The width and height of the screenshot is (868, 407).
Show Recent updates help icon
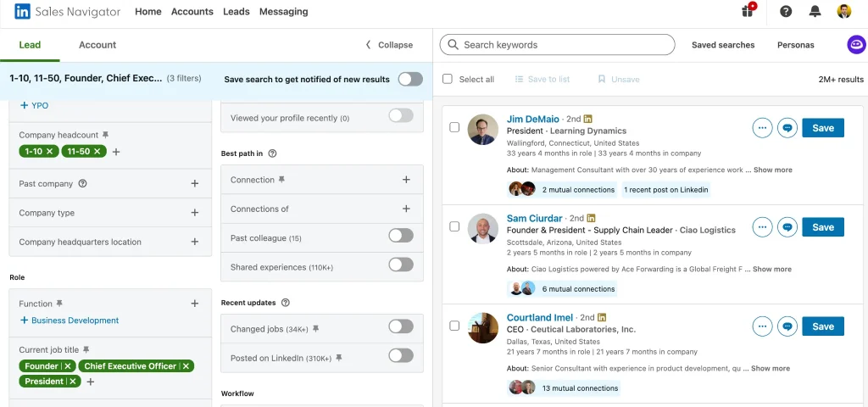pos(285,303)
